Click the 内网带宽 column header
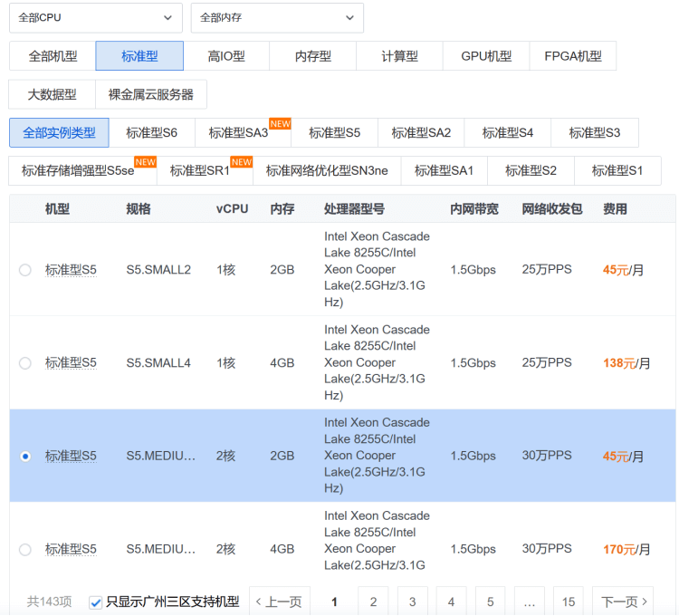 (474, 208)
